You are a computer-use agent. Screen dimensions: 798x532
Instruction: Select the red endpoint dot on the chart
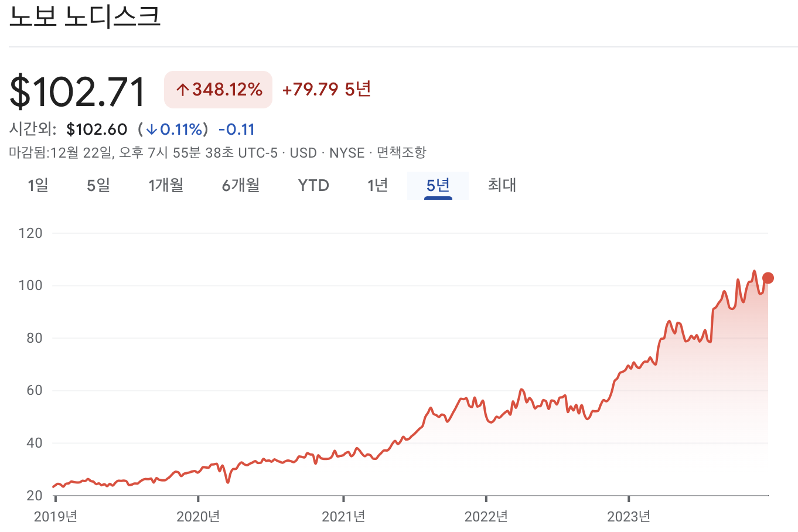(x=769, y=277)
